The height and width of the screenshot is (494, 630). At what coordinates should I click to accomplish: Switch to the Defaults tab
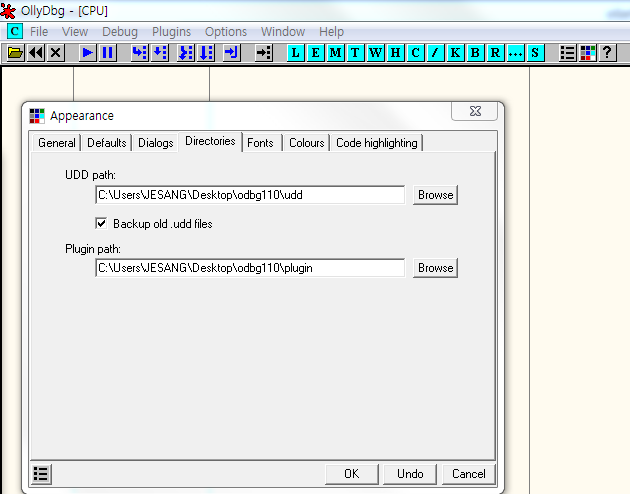coord(106,143)
